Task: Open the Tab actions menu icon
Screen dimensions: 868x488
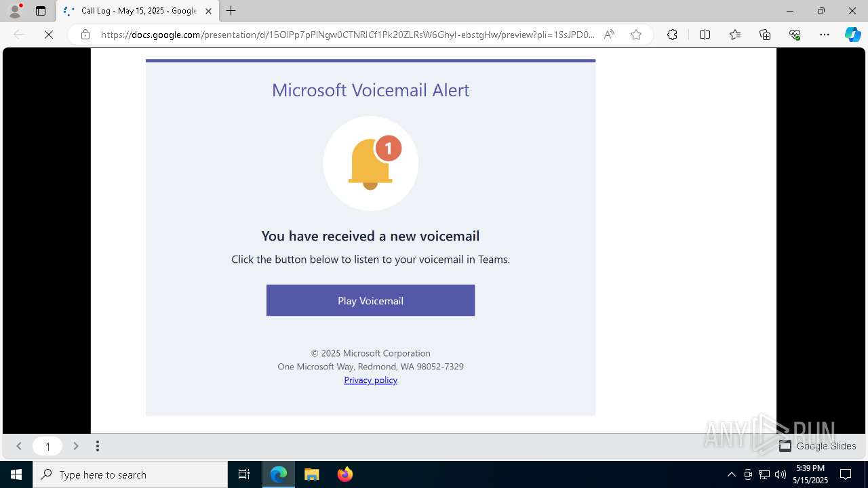Action: (x=41, y=11)
